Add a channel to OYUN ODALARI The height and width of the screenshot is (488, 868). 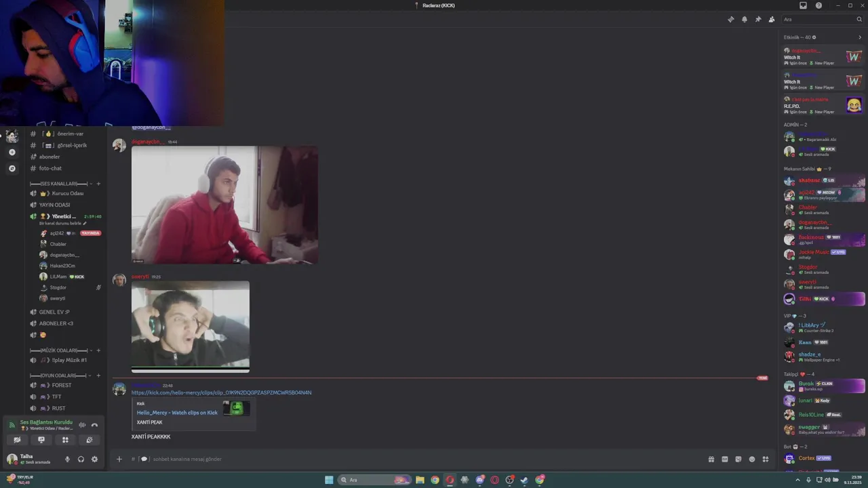[x=98, y=375]
